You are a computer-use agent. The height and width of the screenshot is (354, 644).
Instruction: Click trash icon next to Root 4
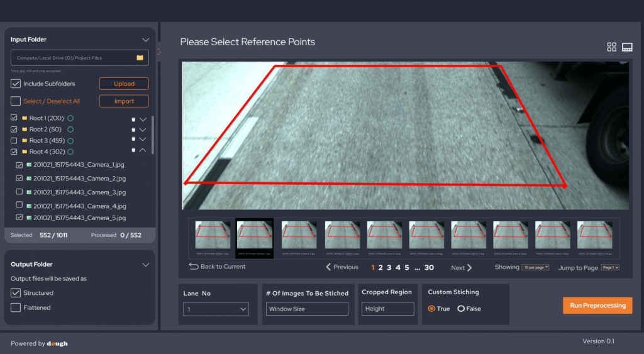coord(133,151)
